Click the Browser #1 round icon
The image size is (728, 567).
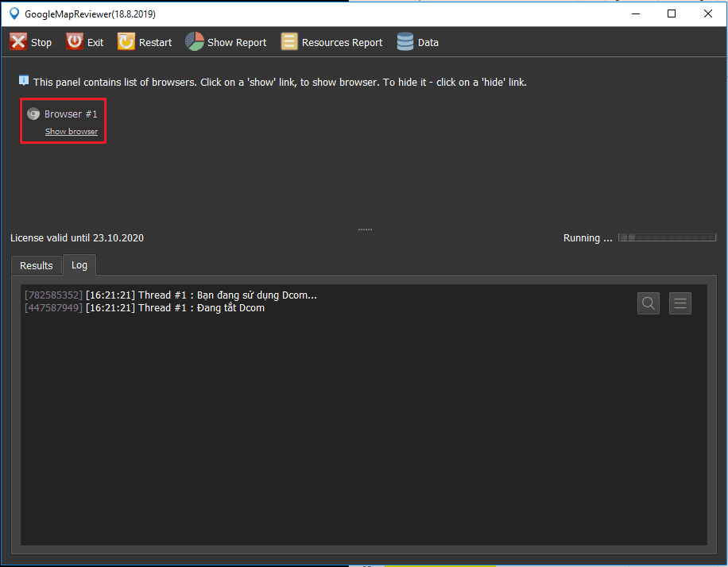[x=33, y=114]
